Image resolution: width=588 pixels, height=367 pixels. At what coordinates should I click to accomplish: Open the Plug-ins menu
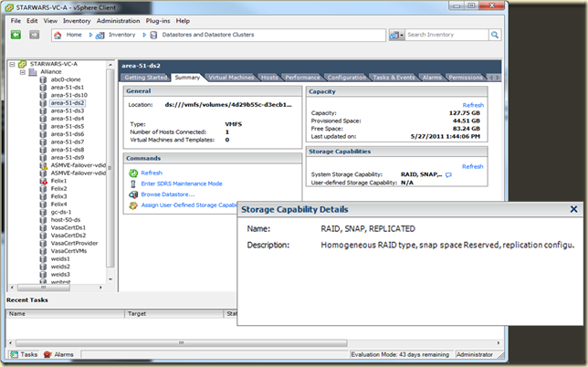158,21
